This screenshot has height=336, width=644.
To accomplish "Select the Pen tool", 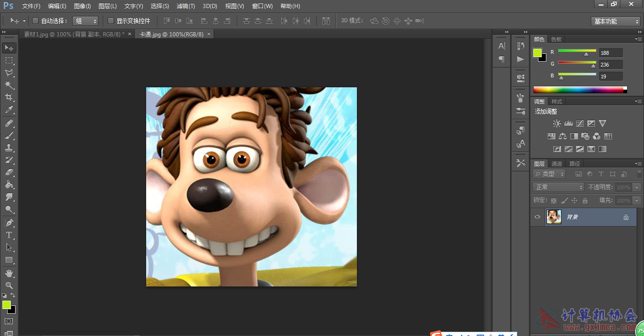I will click(x=9, y=222).
